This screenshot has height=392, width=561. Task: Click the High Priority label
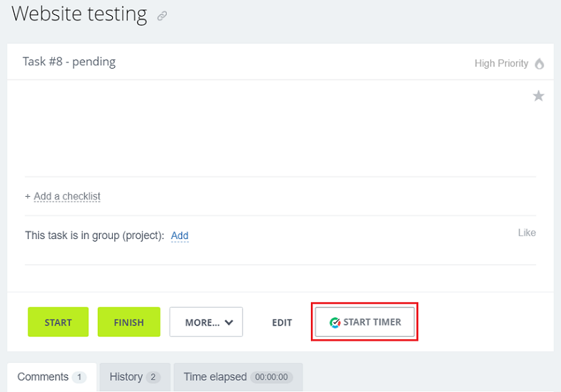click(x=501, y=63)
